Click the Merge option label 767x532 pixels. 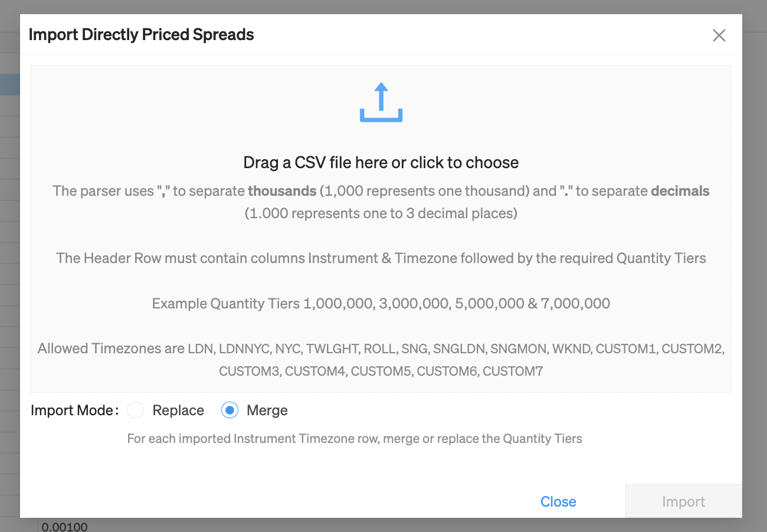click(267, 411)
